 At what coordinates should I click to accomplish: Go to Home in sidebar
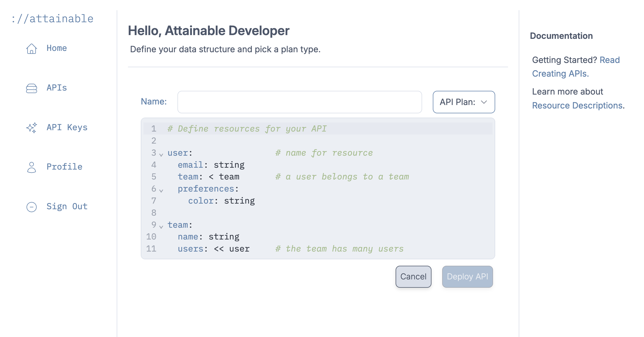[x=57, y=48]
